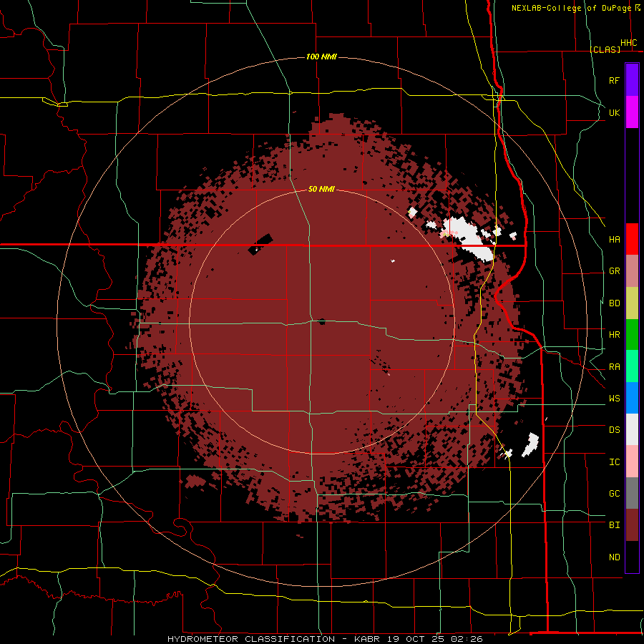Click the black radar site marker at center
This screenshot has width=644, height=644.
click(321, 321)
